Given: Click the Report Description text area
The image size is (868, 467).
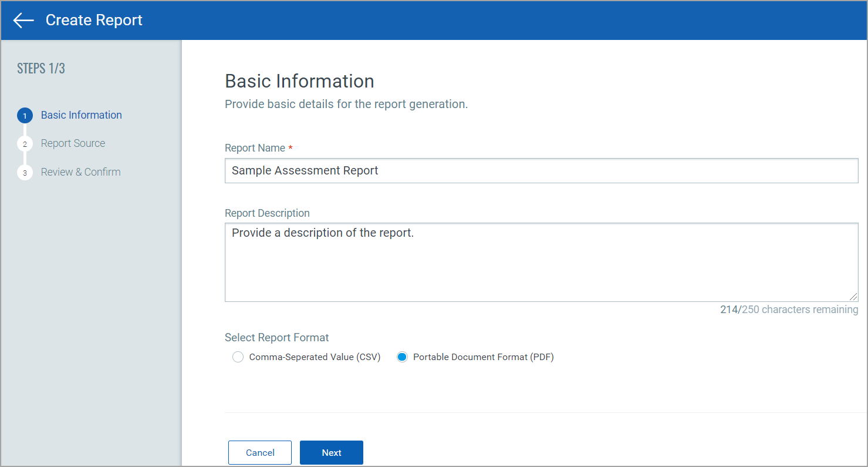Looking at the screenshot, I should [x=541, y=262].
